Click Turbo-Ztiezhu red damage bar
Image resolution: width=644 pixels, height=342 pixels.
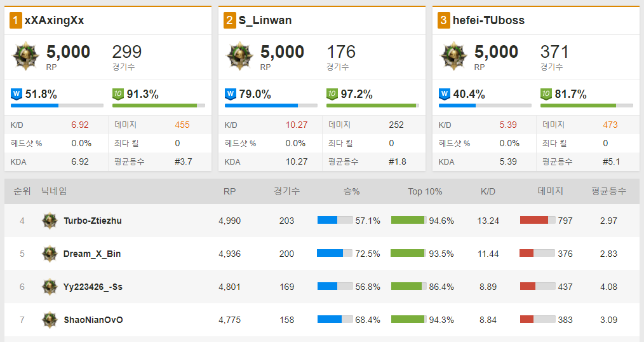pyautogui.click(x=538, y=221)
